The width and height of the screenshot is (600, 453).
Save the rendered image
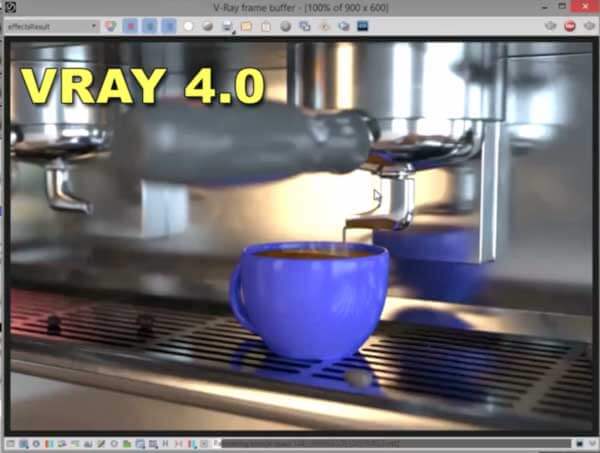click(228, 26)
